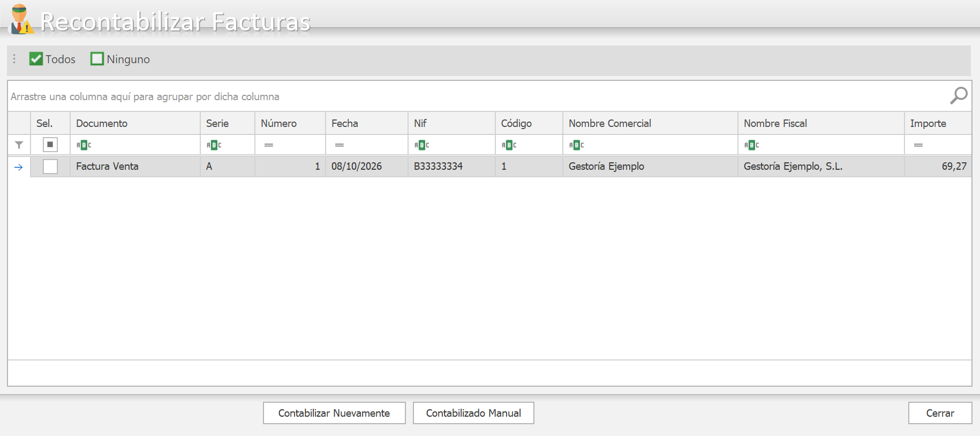Check Todos to select all invoices
The image size is (980, 436).
click(52, 59)
